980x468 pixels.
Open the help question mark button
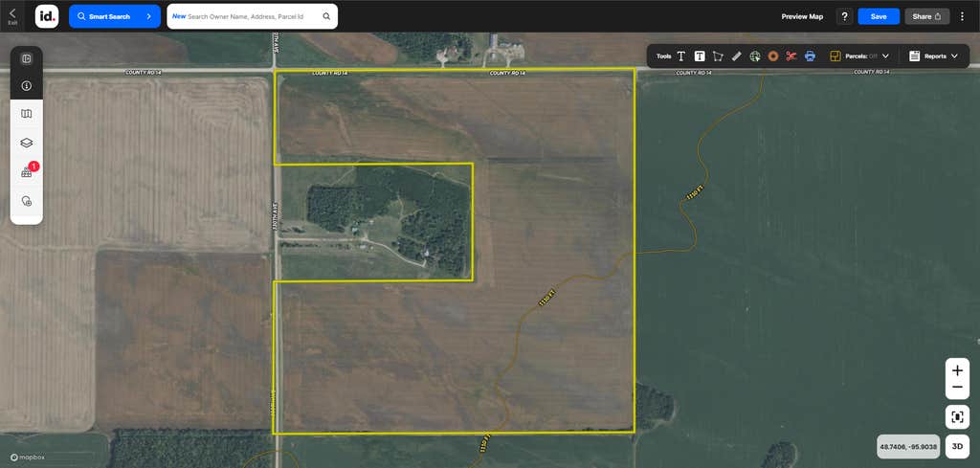point(844,16)
